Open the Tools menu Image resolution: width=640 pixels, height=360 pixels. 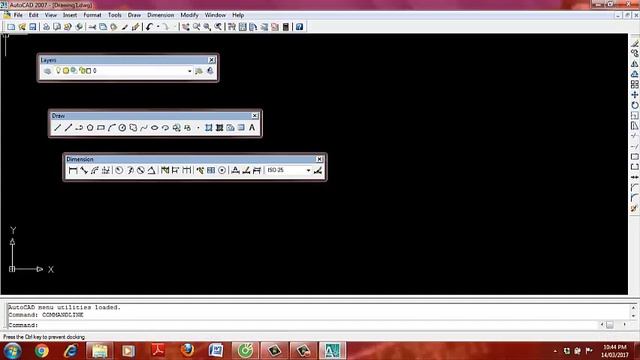[115, 15]
